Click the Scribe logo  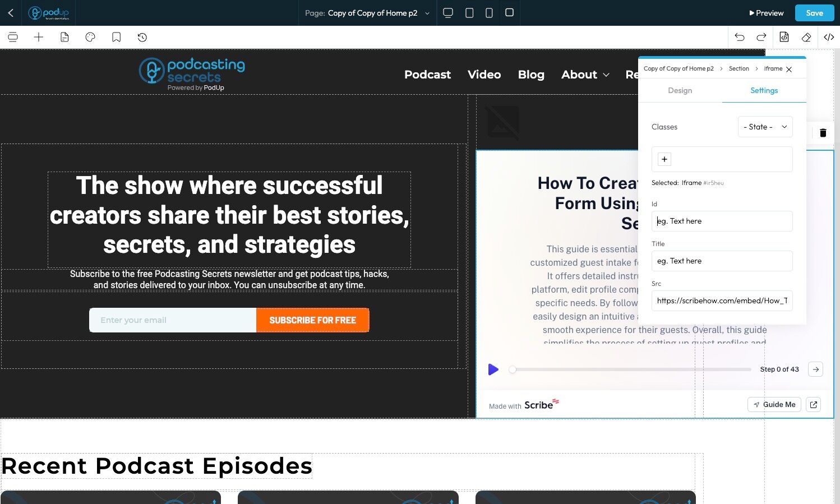[x=542, y=404]
